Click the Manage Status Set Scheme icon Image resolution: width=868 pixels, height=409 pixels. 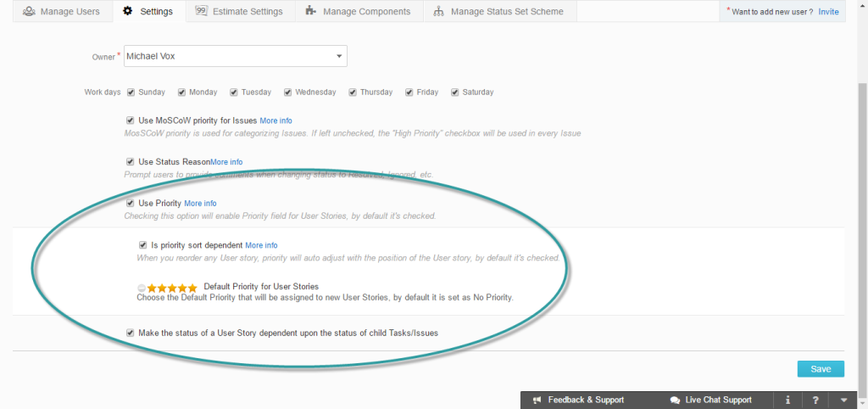click(438, 11)
